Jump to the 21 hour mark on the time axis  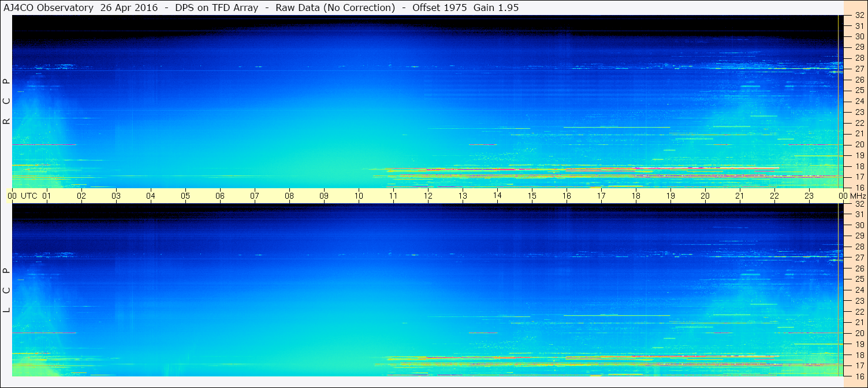point(740,196)
